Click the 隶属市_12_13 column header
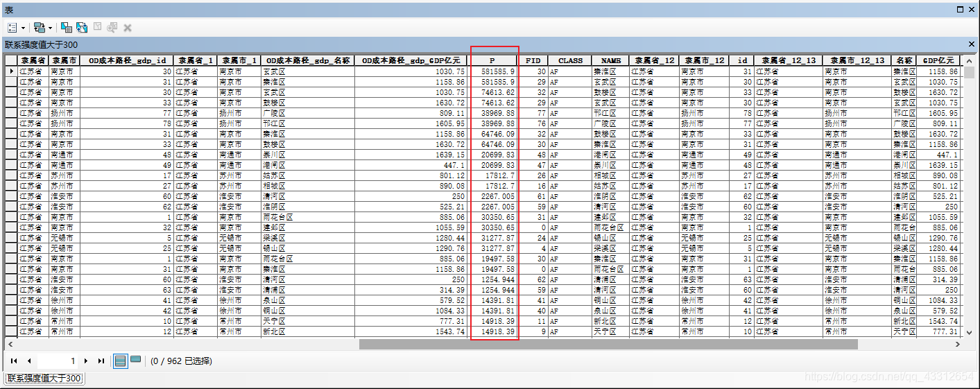 pyautogui.click(x=857, y=61)
